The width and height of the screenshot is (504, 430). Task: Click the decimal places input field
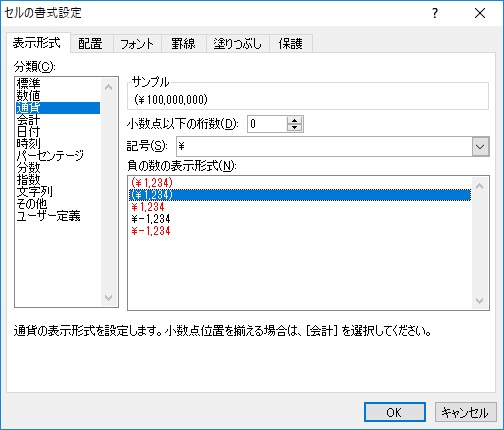(267, 124)
